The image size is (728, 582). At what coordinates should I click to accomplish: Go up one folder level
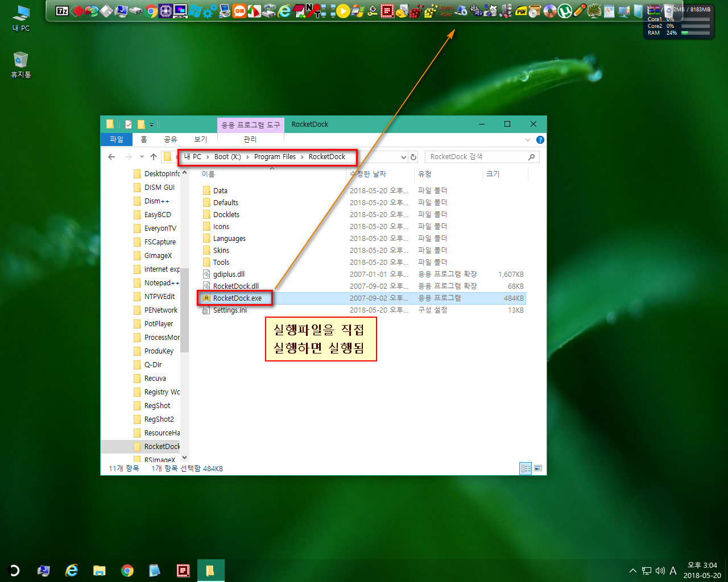[154, 157]
